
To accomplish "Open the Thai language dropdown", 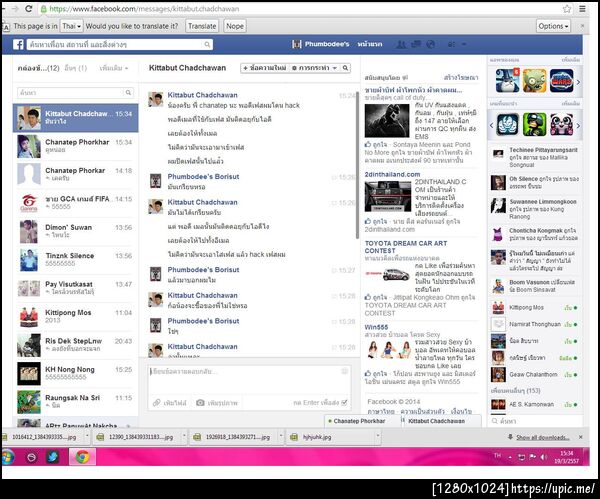I will point(72,26).
